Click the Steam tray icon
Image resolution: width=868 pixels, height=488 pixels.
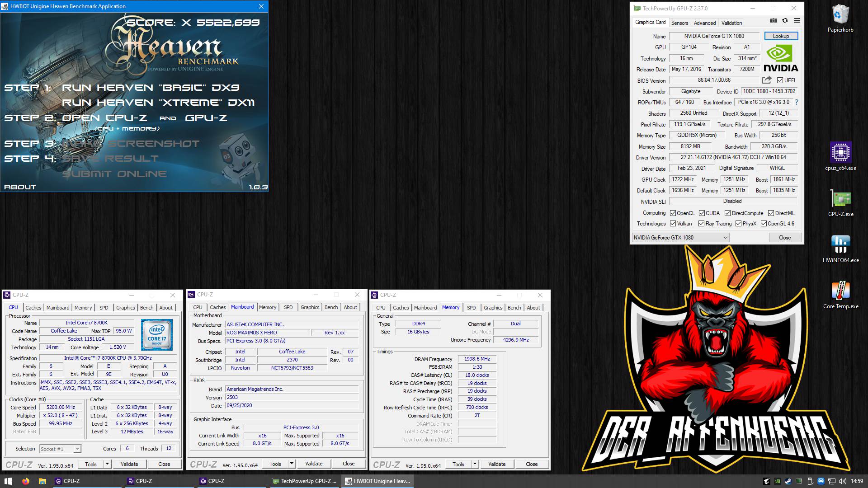[x=788, y=481]
